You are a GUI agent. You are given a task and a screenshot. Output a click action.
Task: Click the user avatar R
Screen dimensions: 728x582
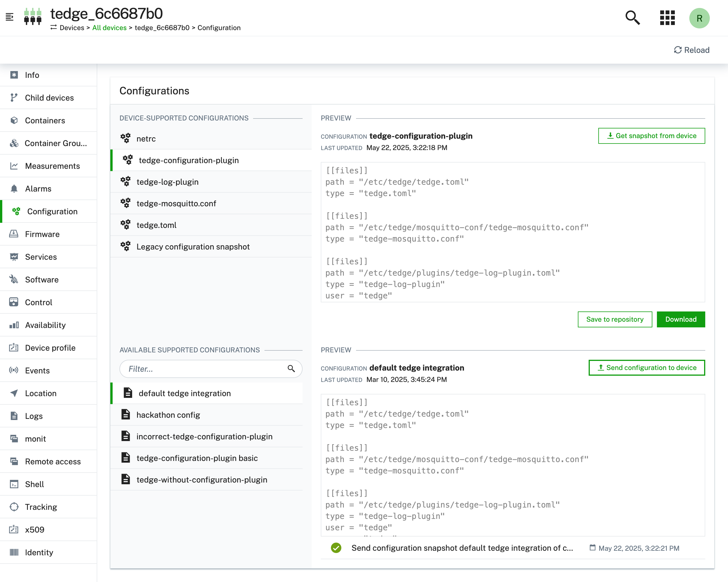(699, 18)
